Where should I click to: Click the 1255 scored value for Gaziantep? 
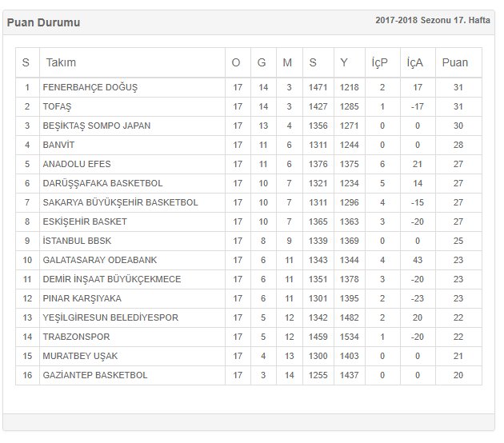[x=318, y=375]
